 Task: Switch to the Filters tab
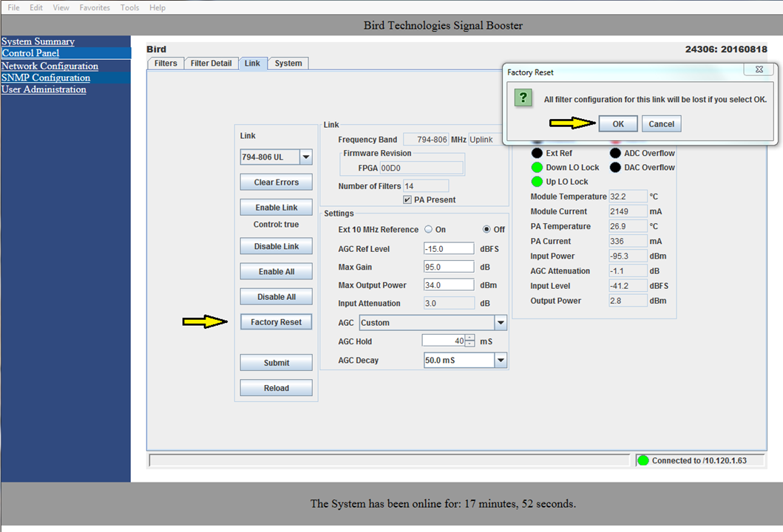coord(166,64)
